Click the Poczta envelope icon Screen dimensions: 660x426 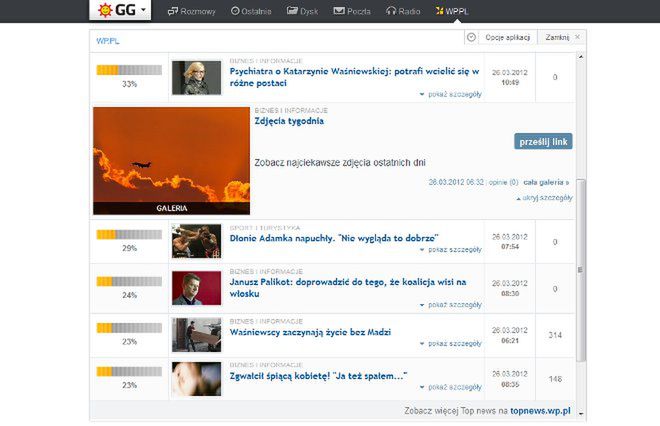click(x=339, y=11)
